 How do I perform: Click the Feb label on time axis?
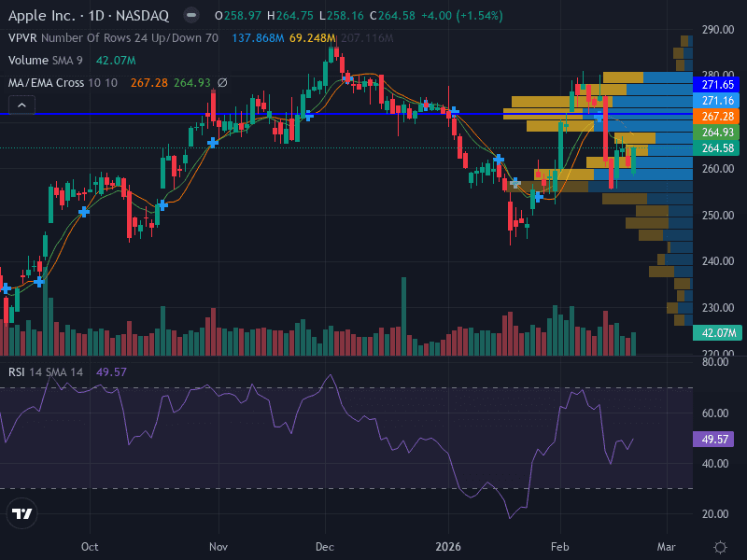tap(559, 547)
